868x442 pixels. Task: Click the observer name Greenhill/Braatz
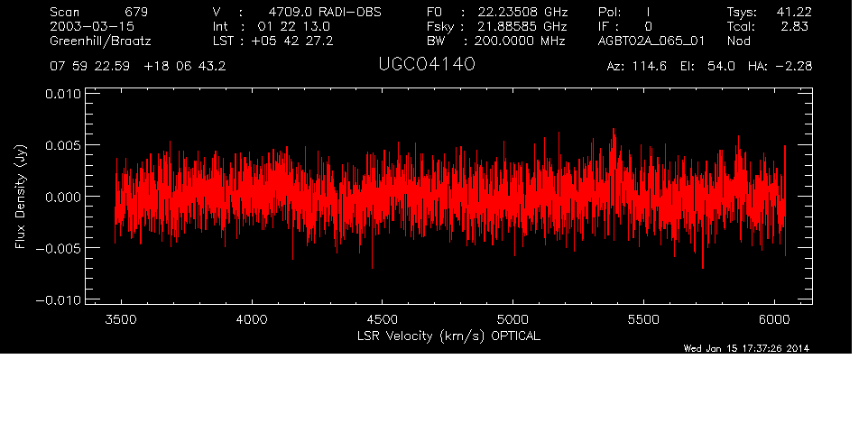point(100,41)
